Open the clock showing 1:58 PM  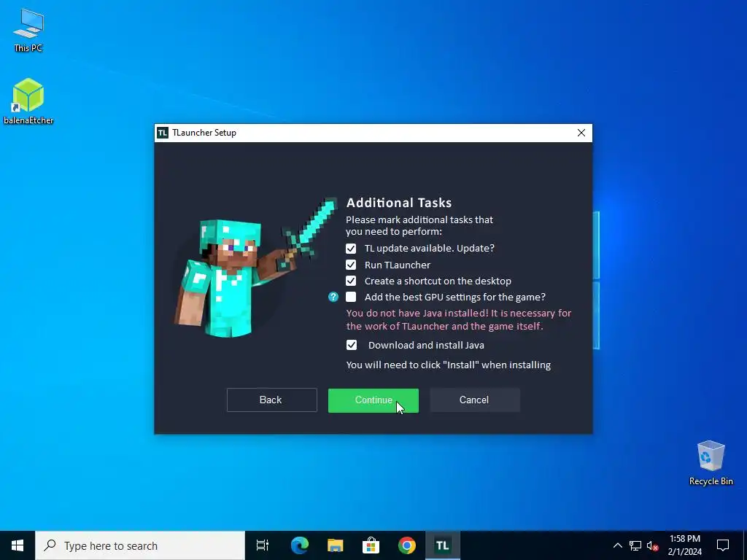click(x=684, y=545)
